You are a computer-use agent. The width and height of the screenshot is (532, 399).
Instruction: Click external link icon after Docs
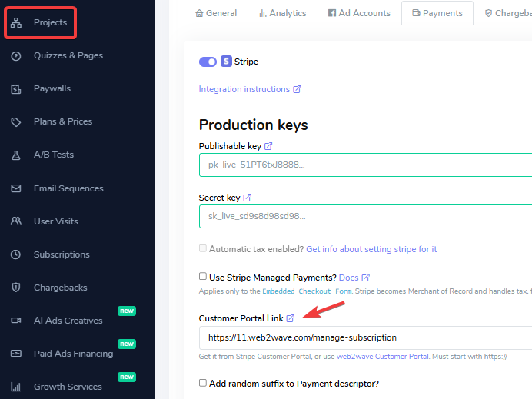(x=365, y=278)
